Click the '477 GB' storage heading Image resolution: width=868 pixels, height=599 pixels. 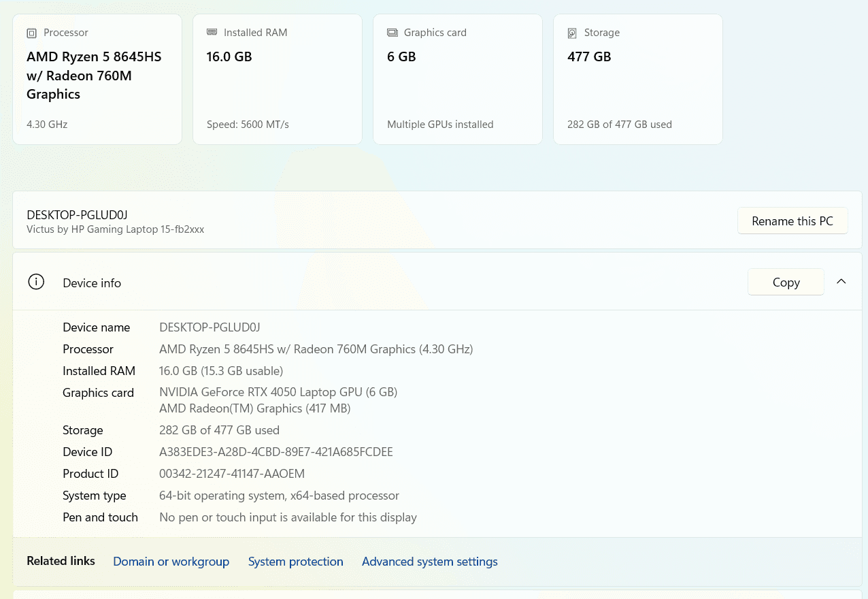click(589, 56)
